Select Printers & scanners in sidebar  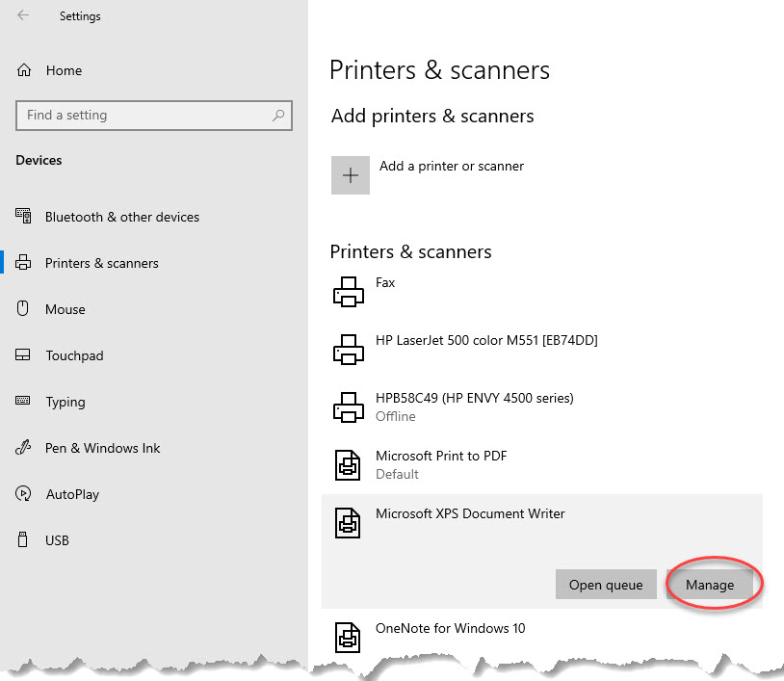click(101, 263)
